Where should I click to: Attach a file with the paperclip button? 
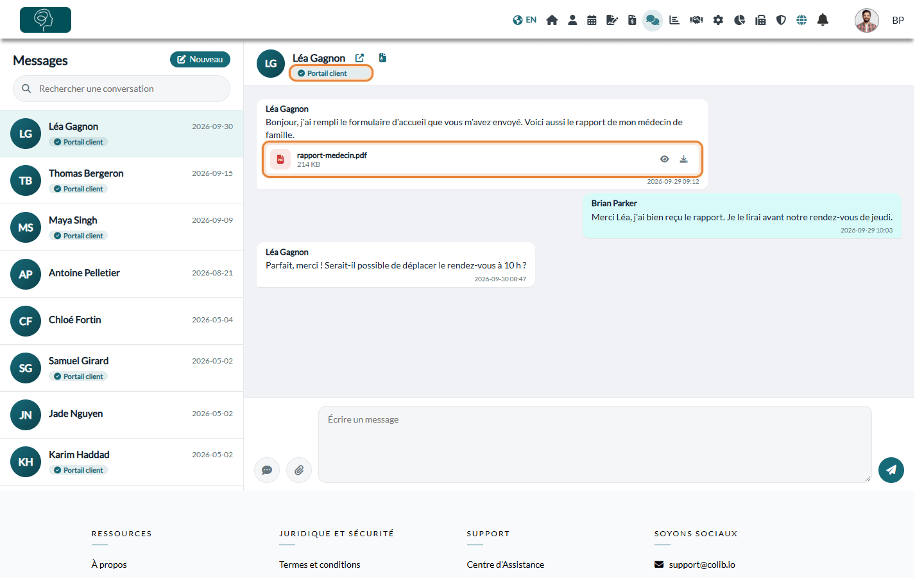pos(299,470)
